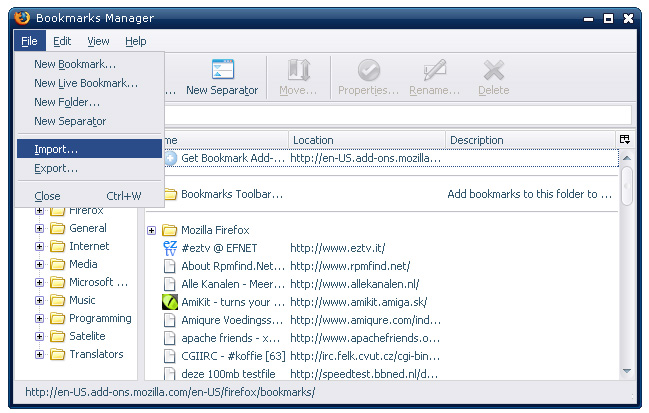Click the Get Bookmark Add-ons icon
Image resolution: width=649 pixels, height=413 pixels.
170,158
